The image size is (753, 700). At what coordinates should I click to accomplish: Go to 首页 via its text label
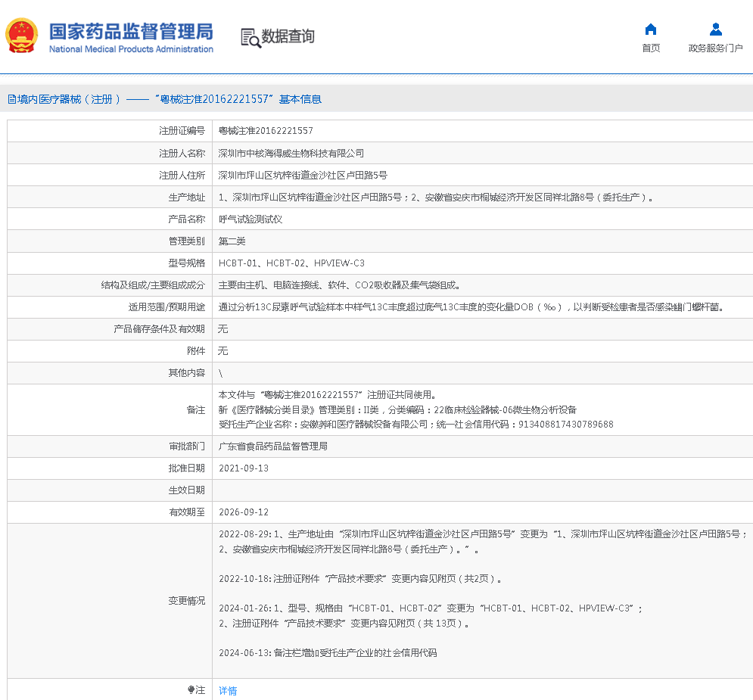pyautogui.click(x=651, y=48)
